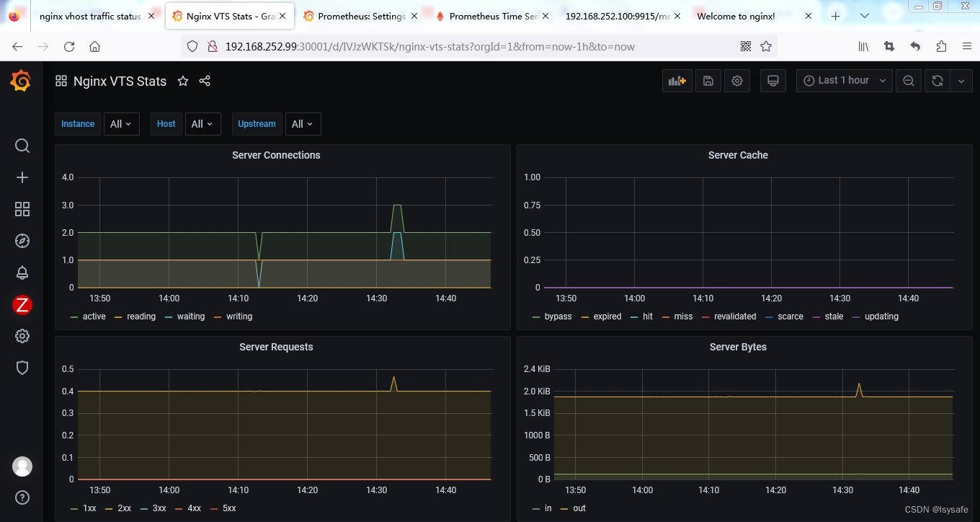980x522 pixels.
Task: Click the browser back arrow
Action: 17,46
